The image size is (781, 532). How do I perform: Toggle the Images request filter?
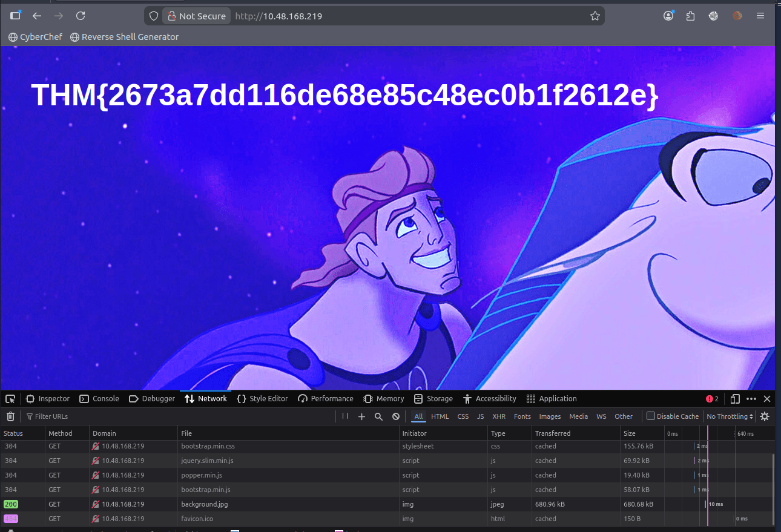550,416
